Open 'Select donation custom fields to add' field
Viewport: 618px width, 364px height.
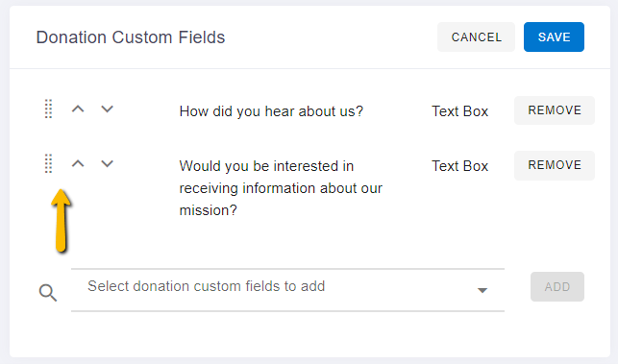tap(287, 290)
